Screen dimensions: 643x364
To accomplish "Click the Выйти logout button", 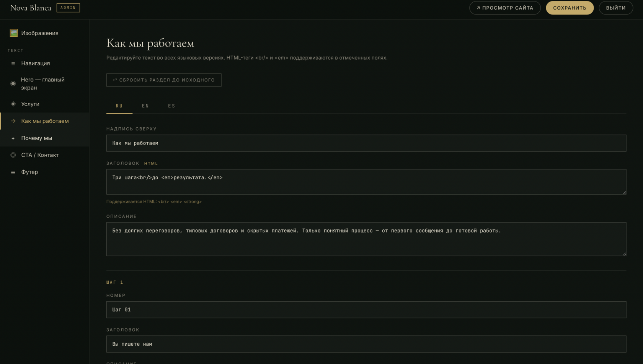I will (615, 8).
